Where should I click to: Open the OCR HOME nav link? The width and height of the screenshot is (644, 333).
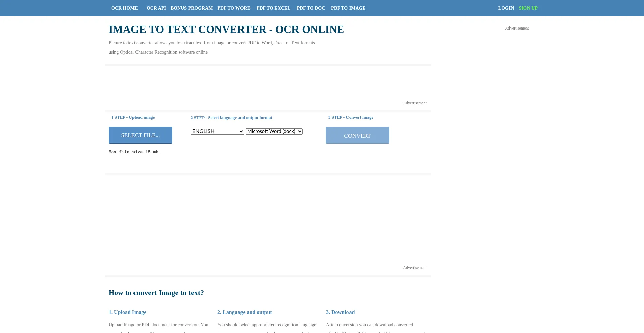[x=124, y=8]
